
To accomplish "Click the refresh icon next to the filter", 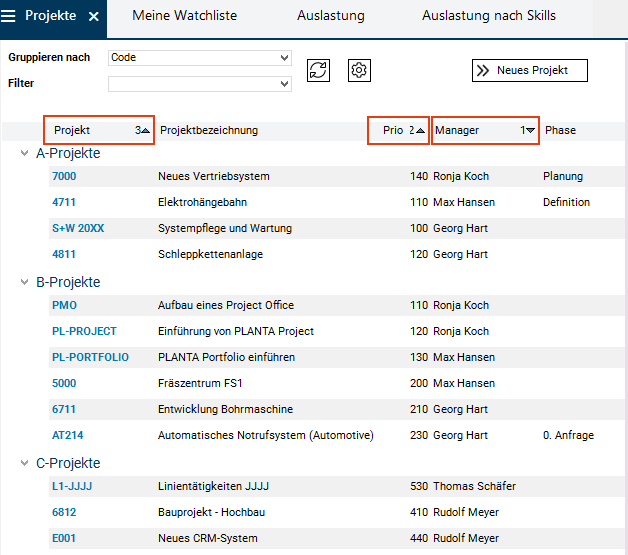I will point(318,70).
